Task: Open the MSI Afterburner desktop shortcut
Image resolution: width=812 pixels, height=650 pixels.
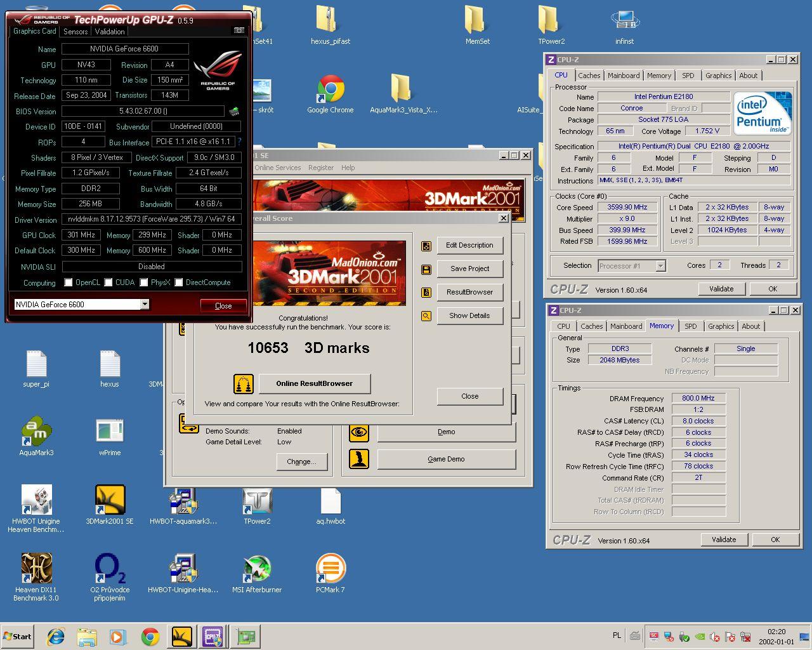Action: click(x=257, y=573)
